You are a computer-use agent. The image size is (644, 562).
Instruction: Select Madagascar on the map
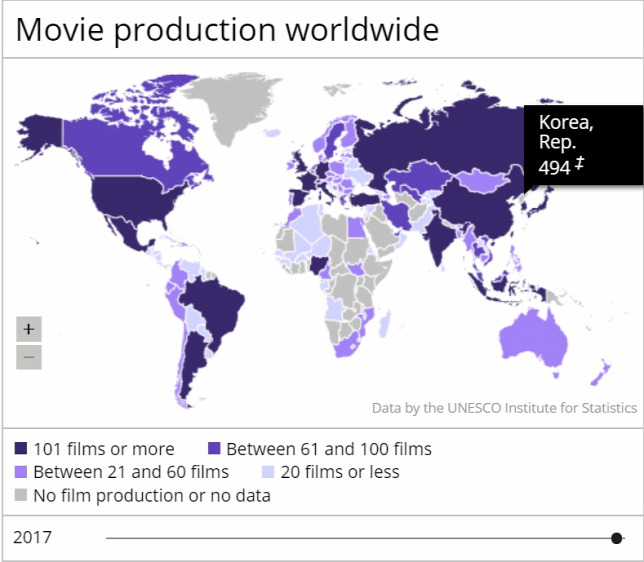(x=384, y=325)
